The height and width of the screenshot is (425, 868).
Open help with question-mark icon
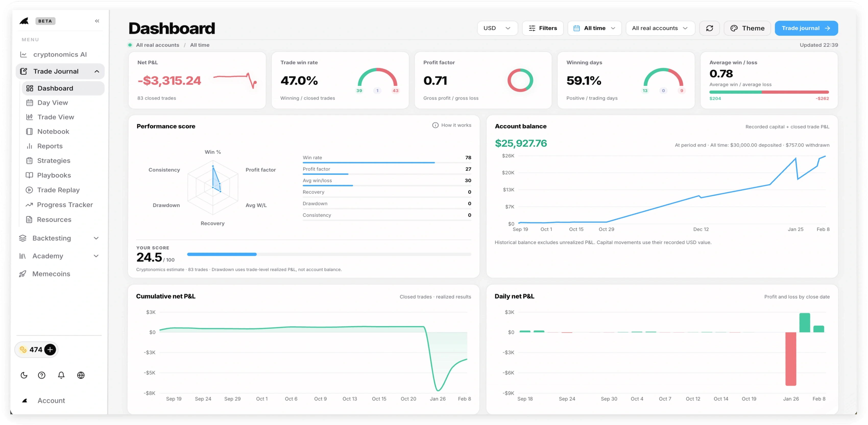[42, 375]
